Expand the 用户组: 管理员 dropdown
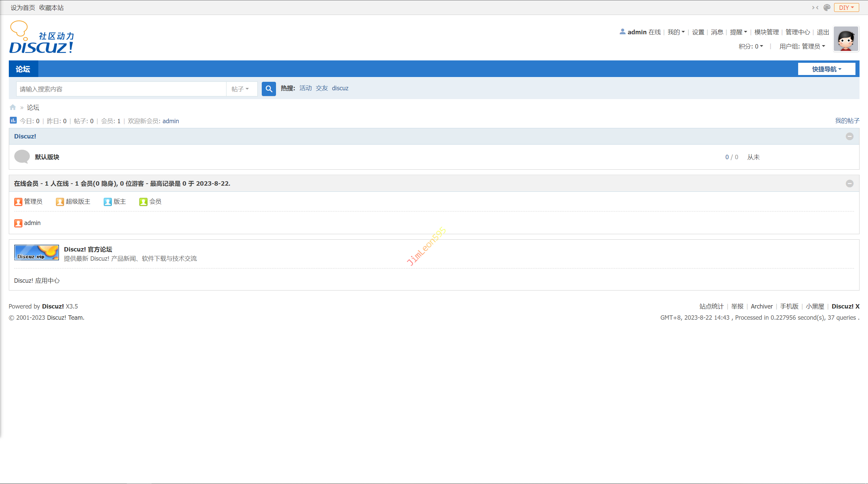The image size is (868, 484). (x=802, y=46)
